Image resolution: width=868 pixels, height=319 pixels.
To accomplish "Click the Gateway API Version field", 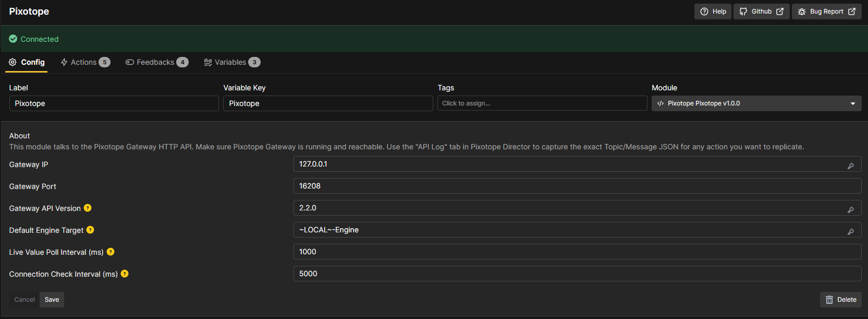I will pos(577,208).
